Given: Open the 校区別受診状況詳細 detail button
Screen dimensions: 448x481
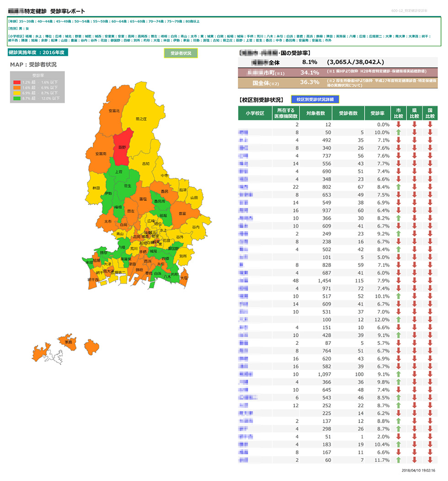Looking at the screenshot, I should [x=315, y=100].
